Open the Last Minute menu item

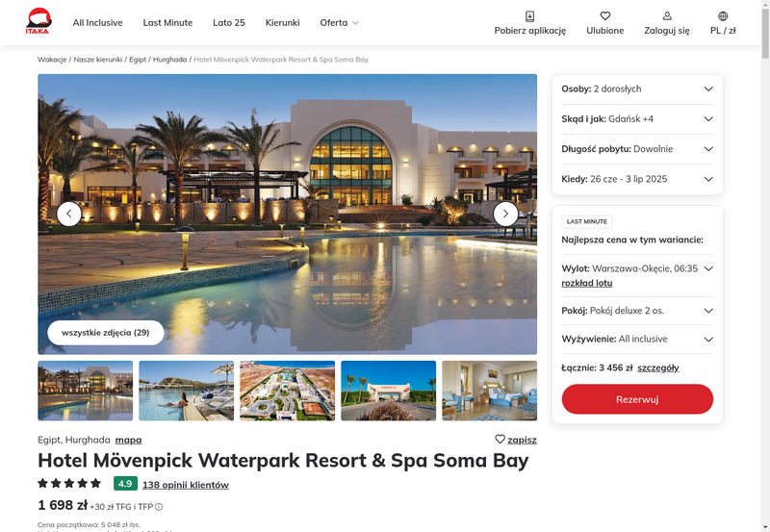(x=167, y=22)
